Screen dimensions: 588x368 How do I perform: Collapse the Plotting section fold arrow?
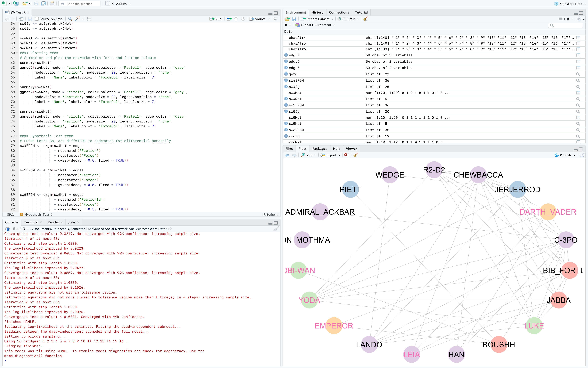[x=17, y=53]
